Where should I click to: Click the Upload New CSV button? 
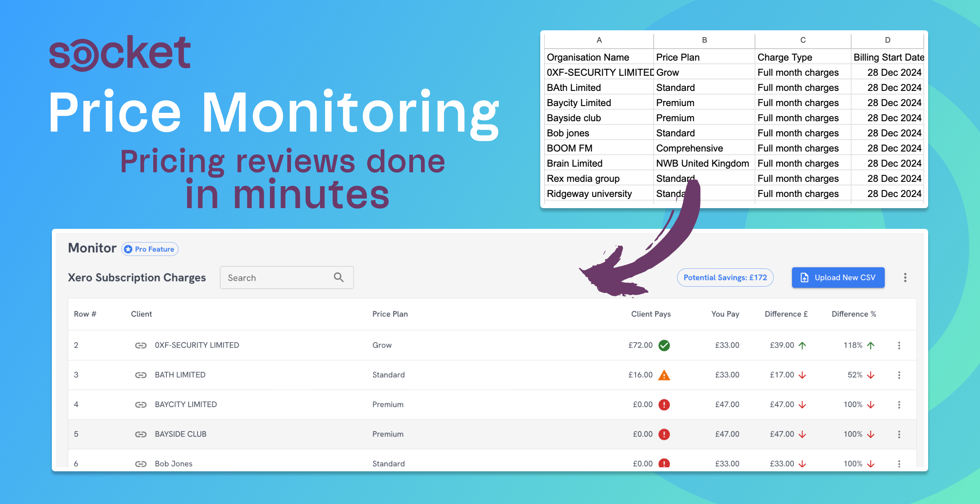coord(838,278)
